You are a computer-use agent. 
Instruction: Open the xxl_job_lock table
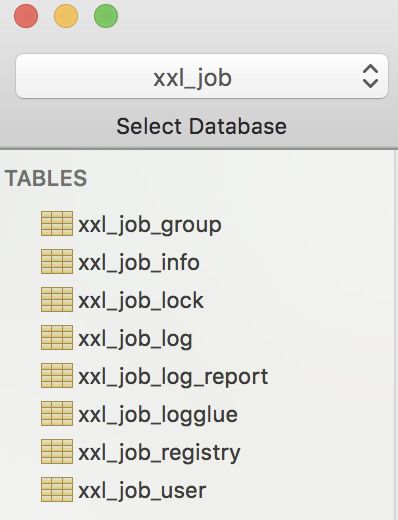coord(141,301)
